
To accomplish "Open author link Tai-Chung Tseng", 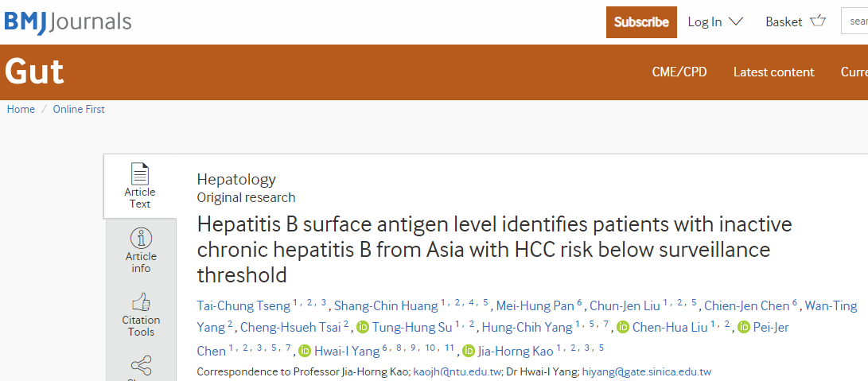I will [x=243, y=305].
